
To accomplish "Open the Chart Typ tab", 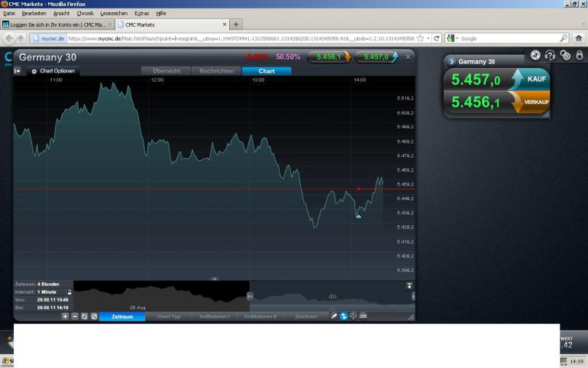I will coord(169,316).
